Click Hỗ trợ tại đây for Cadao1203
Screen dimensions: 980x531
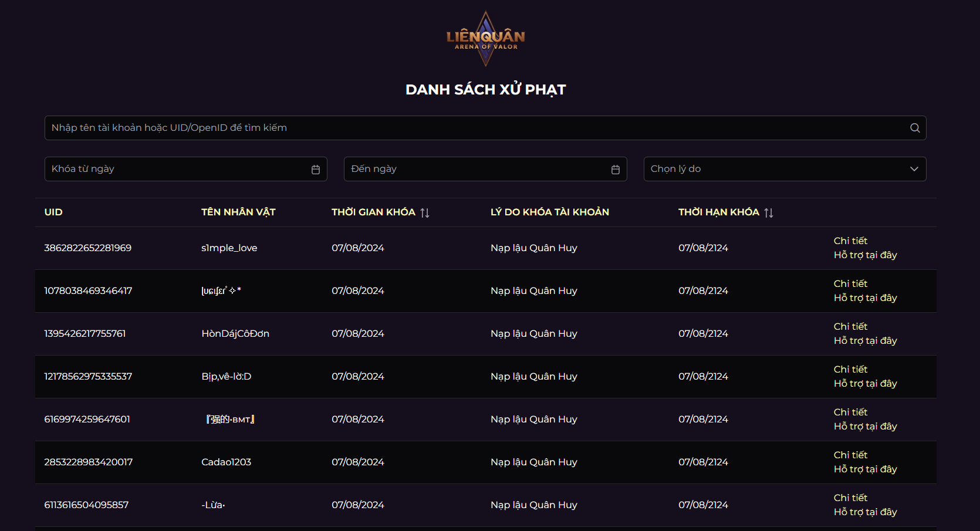coord(865,469)
